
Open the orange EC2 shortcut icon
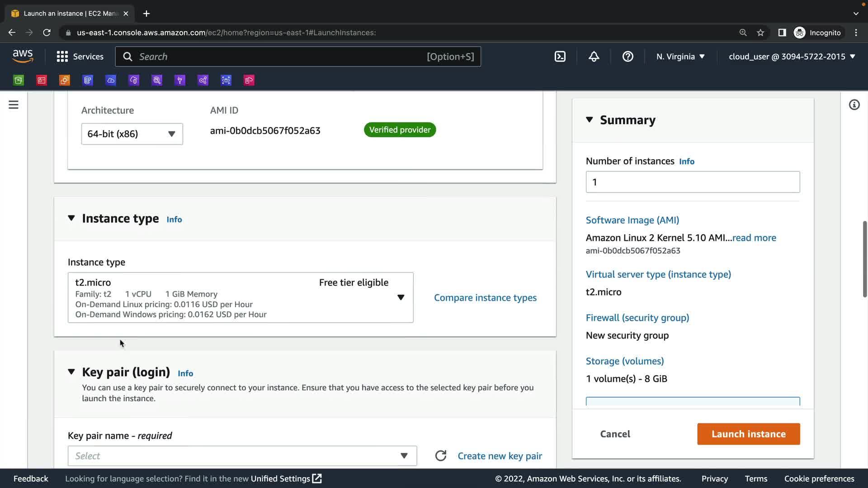tap(65, 80)
